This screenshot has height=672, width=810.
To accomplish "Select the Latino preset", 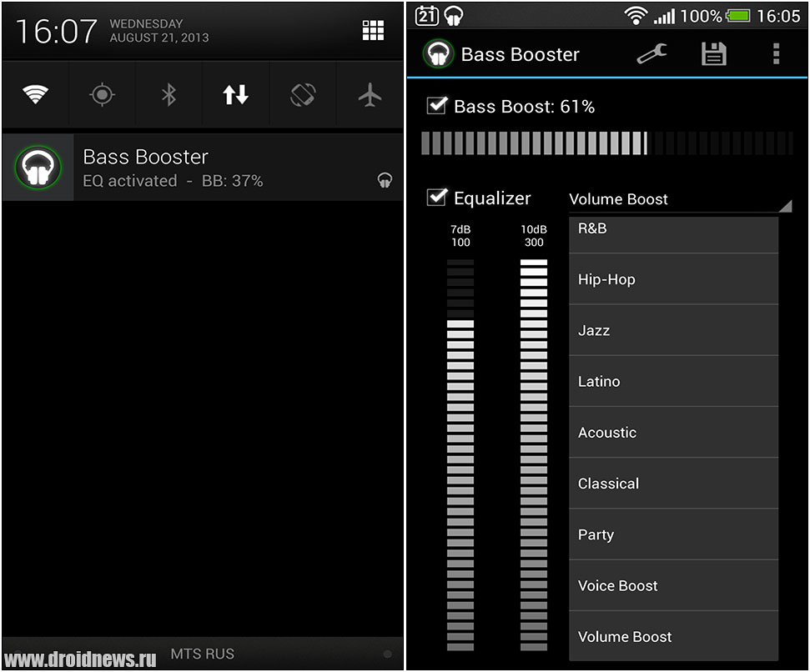I will (674, 381).
